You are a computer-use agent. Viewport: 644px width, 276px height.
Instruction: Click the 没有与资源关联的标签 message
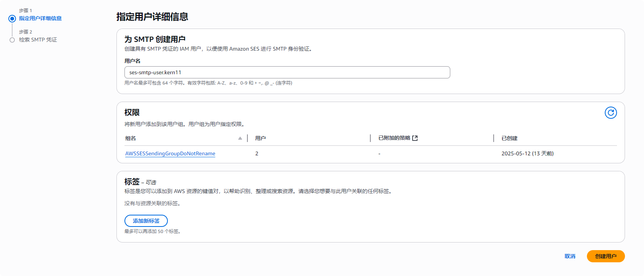pyautogui.click(x=153, y=203)
